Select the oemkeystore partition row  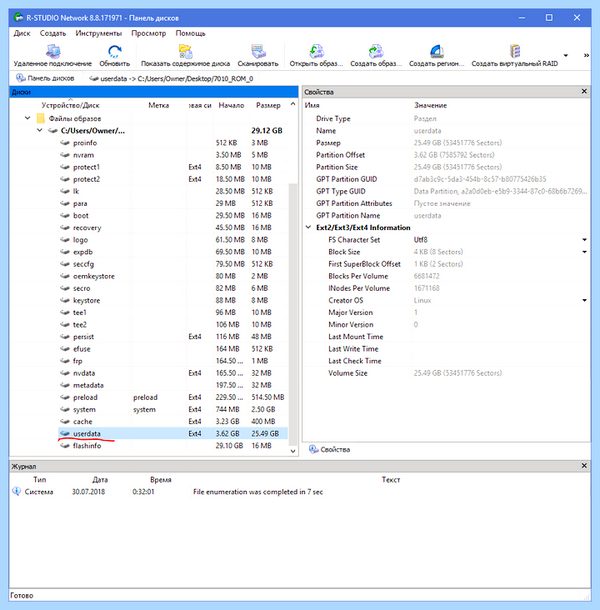pyautogui.click(x=173, y=276)
